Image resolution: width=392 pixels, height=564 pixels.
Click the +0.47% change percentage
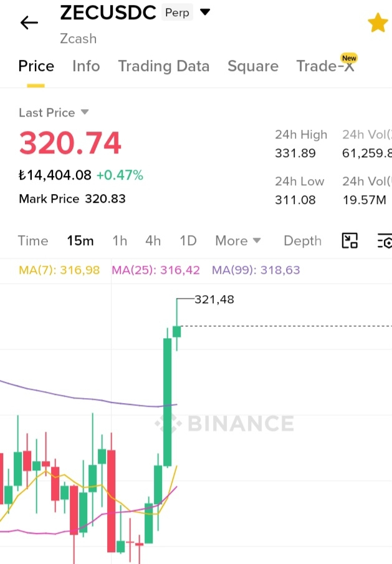click(120, 175)
